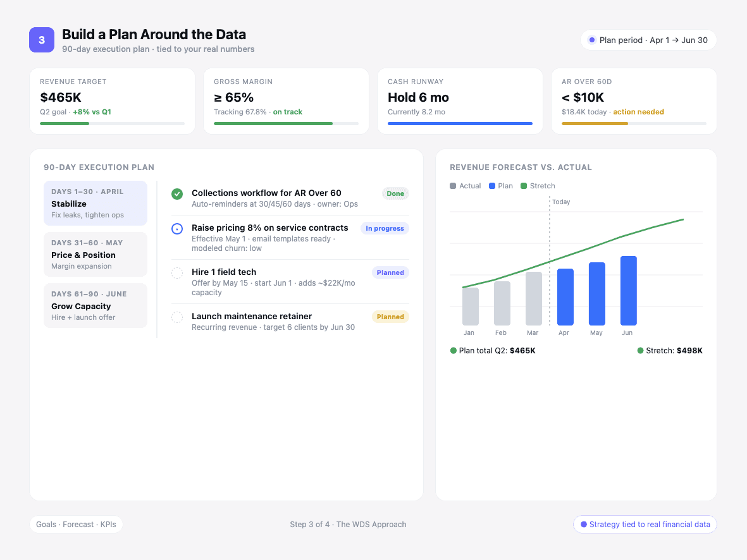Expand the Days 61–90 Grow Capacity card
This screenshot has width=747, height=560.
[x=95, y=305]
